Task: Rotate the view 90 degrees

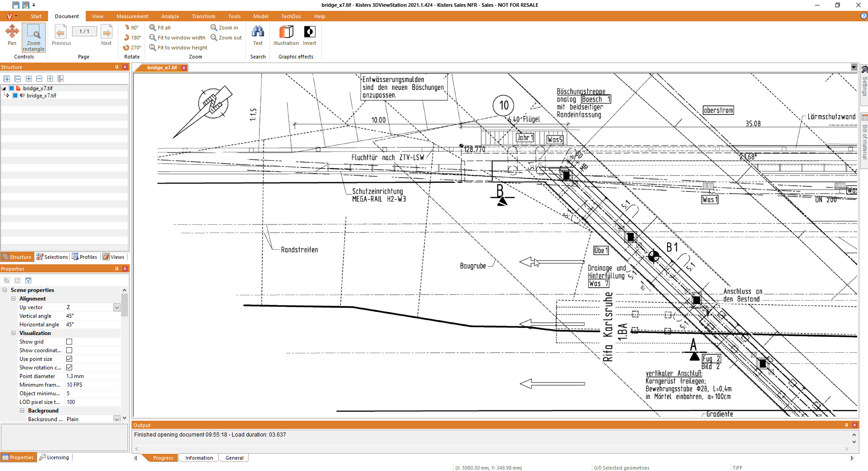Action: click(x=131, y=28)
